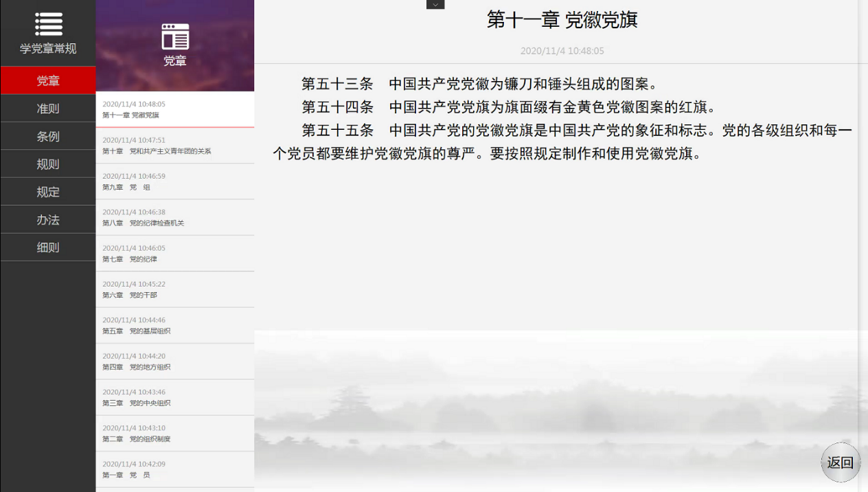This screenshot has width=868, height=492.
Task: Select the 办法 sidebar entry
Action: 48,220
